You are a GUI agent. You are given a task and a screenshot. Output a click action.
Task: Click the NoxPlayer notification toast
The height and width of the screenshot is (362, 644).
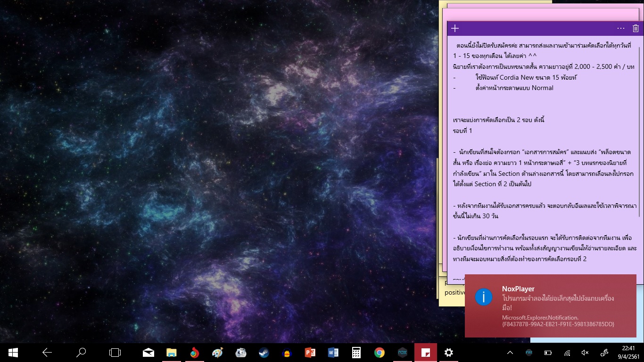[x=551, y=306]
